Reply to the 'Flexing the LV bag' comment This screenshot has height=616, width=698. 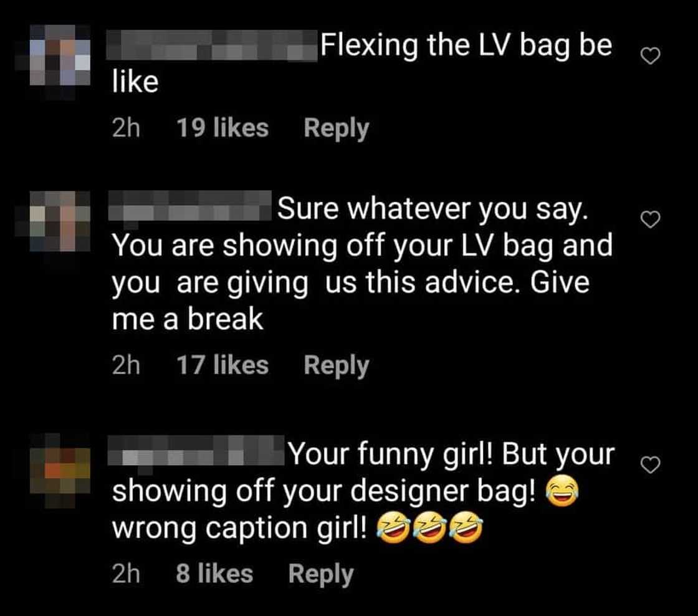click(336, 128)
